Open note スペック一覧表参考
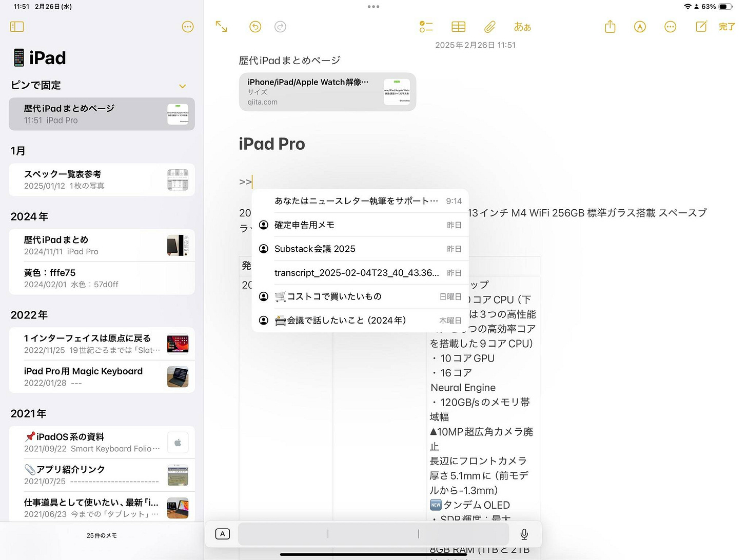 102,180
